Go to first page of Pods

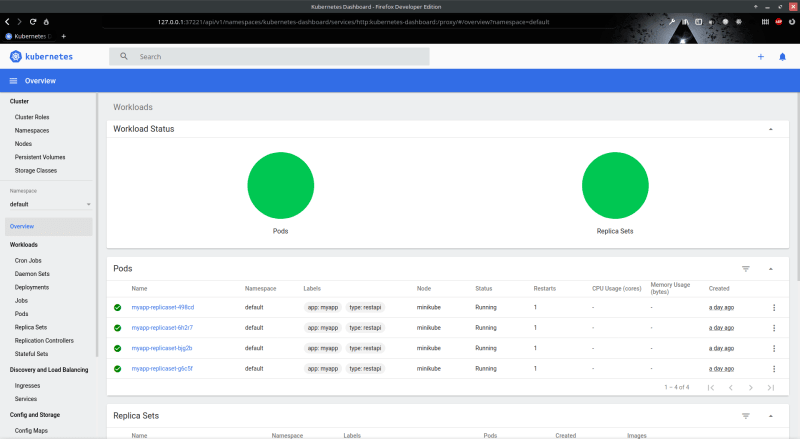(x=711, y=387)
